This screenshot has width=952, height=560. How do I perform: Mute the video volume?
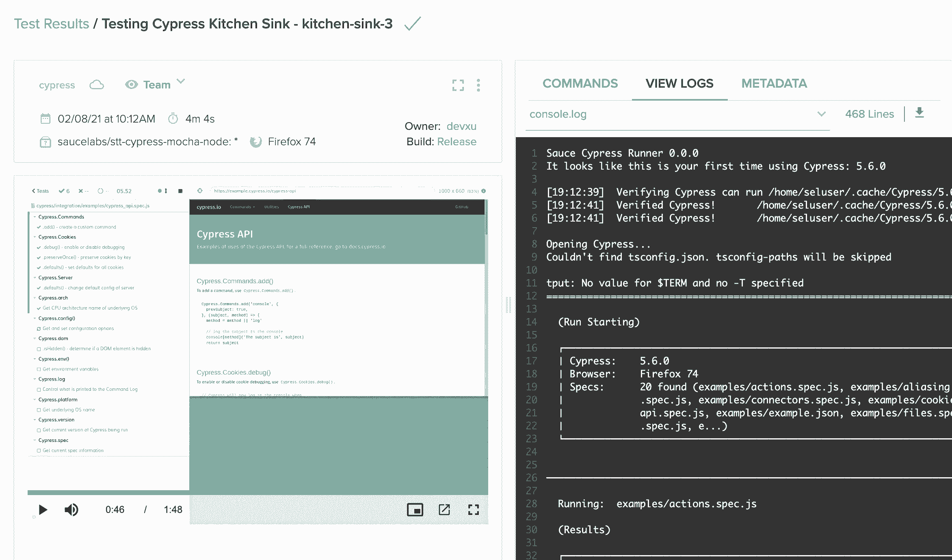point(71,510)
